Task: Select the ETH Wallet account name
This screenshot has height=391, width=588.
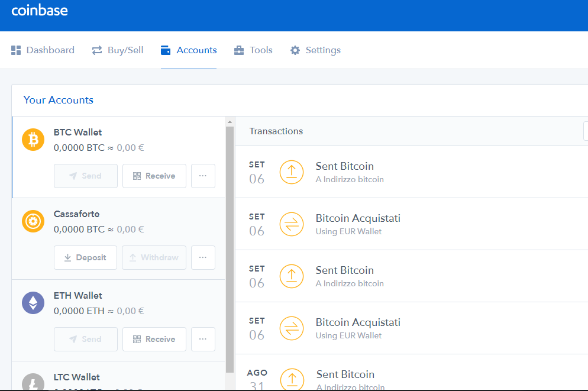Action: coord(77,296)
